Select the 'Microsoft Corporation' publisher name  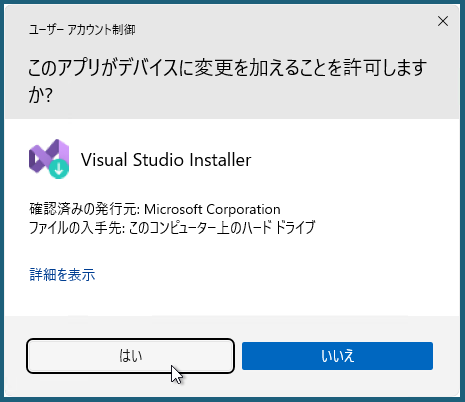click(x=212, y=209)
